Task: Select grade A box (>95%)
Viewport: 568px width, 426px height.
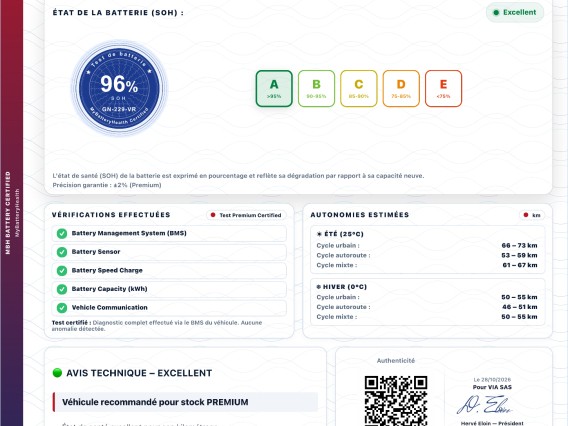Action: [x=274, y=88]
